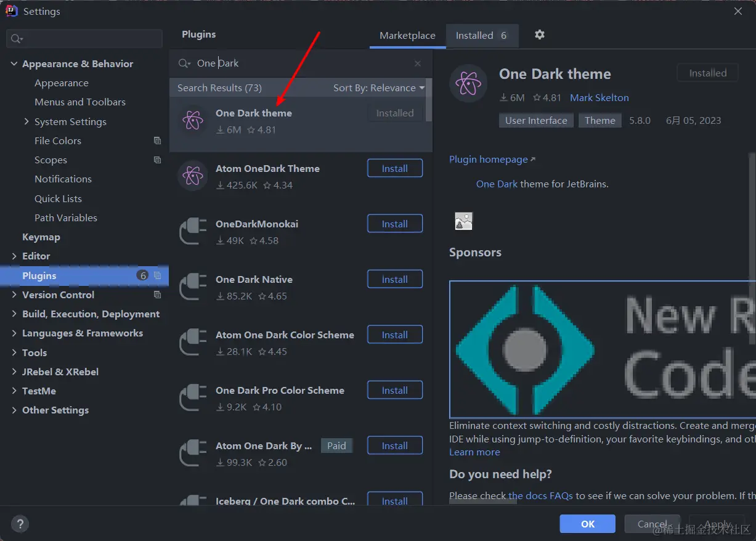Screen dimensions: 756x541
Task: Expand Version Control settings
Action: click(x=14, y=295)
